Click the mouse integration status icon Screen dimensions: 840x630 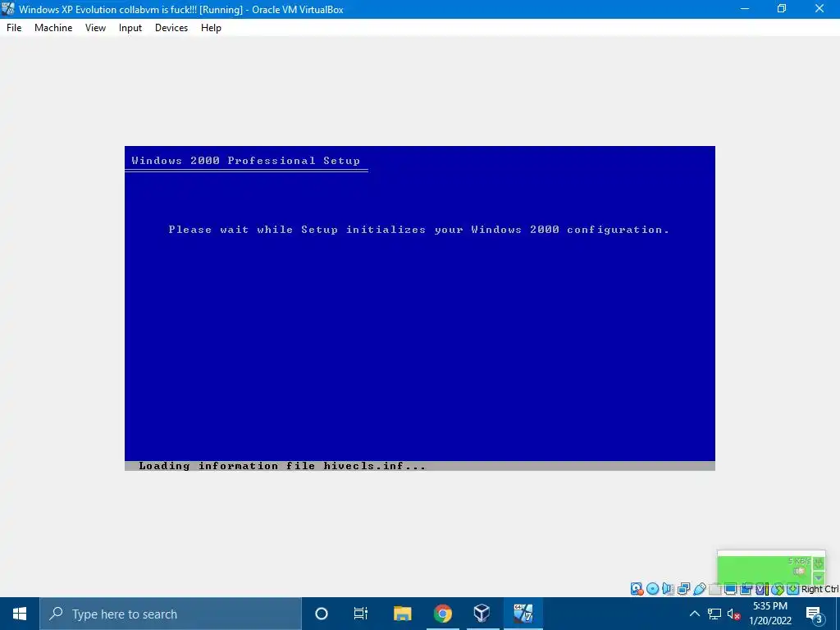778,589
